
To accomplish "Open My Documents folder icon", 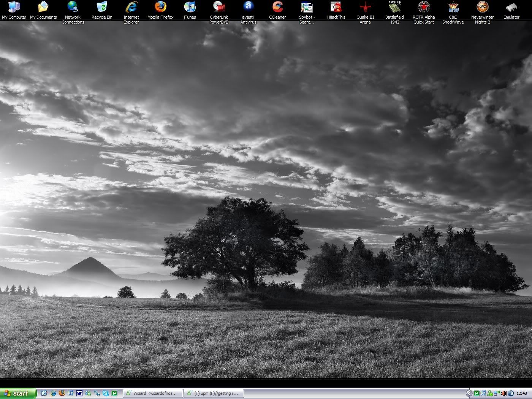I will (x=43, y=10).
